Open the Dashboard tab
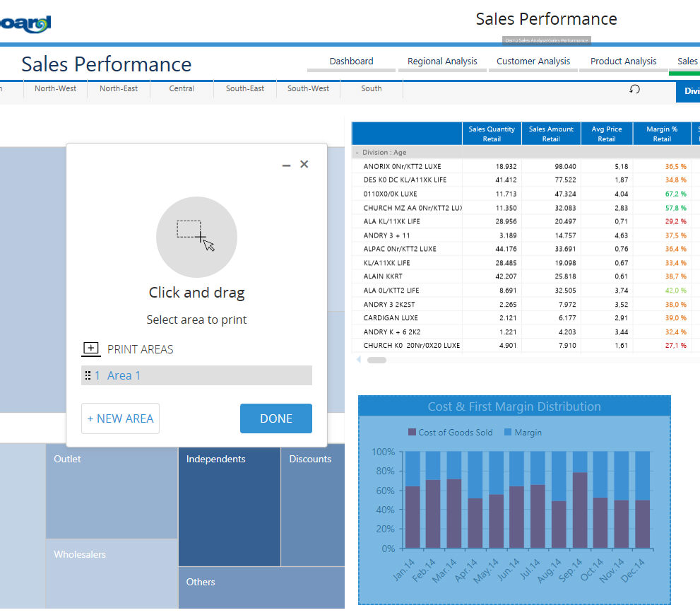700x615 pixels. 351,61
